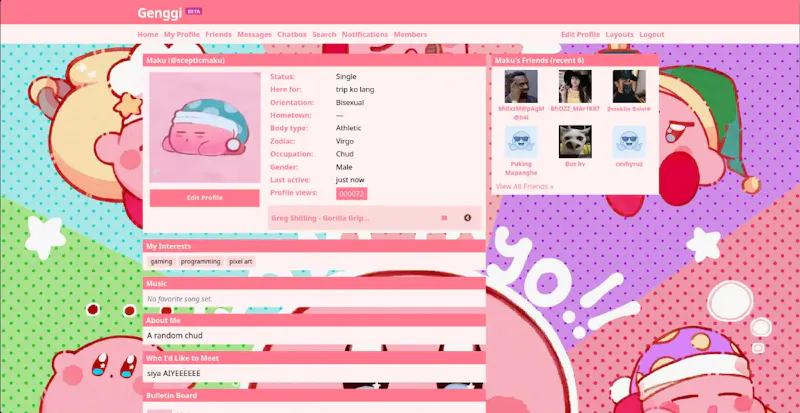This screenshot has width=800, height=413.
Task: Open bh0xzM@pAgM@h4l friend's avatar
Action: [521, 87]
